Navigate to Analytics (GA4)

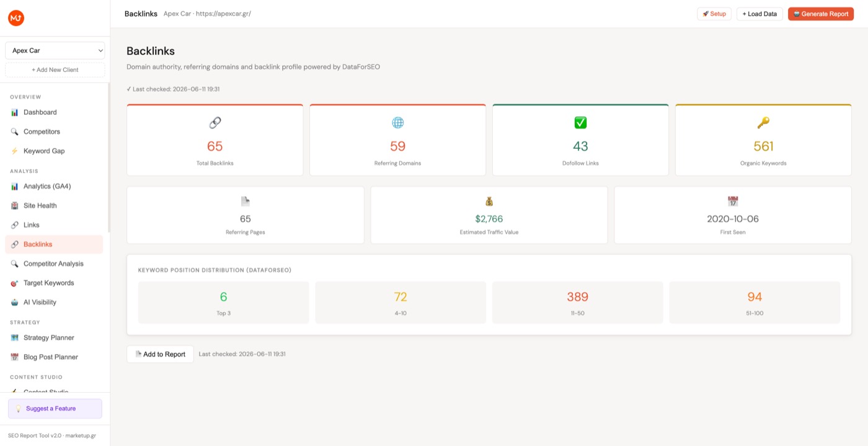click(x=54, y=186)
